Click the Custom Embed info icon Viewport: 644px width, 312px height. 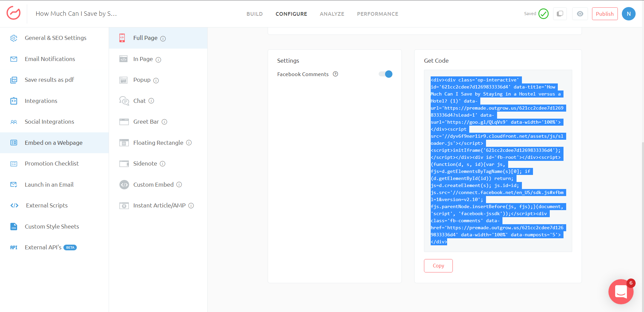pos(179,185)
